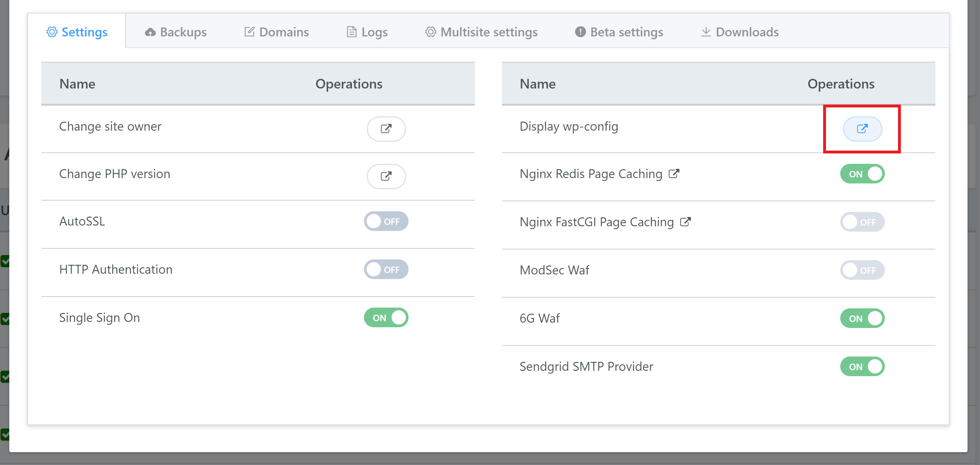Switch to the Beta settings tab
Screen dimensions: 980x465
(619, 32)
